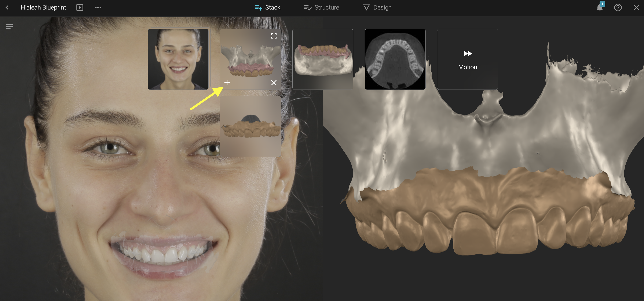Select the smiling face photo thumbnail
This screenshot has height=301, width=644.
pos(178,59)
